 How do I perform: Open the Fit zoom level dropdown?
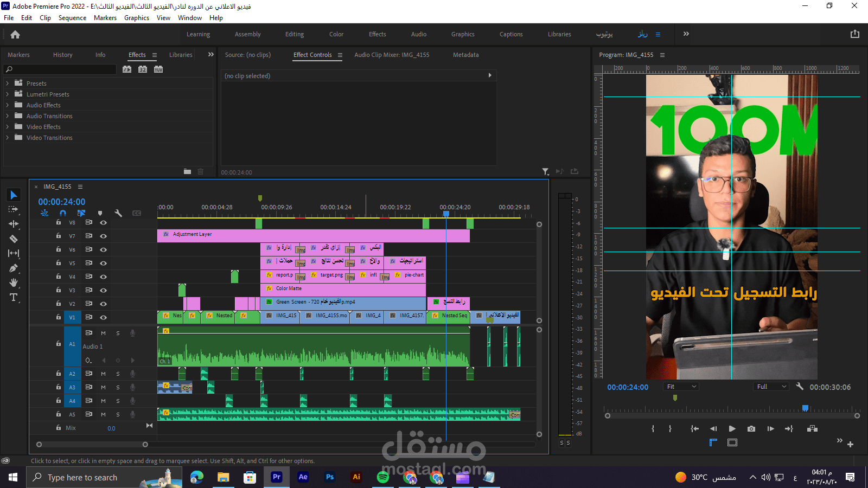tap(681, 387)
